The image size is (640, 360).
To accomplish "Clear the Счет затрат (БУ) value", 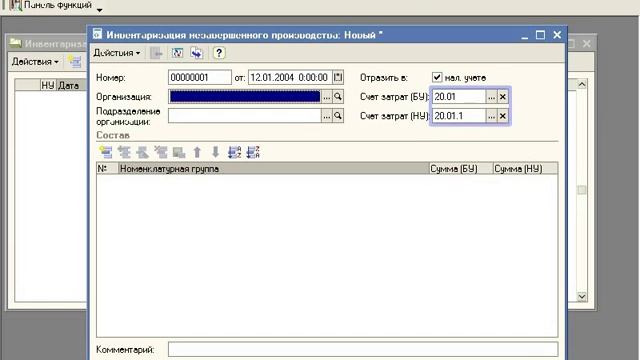I will pyautogui.click(x=502, y=97).
